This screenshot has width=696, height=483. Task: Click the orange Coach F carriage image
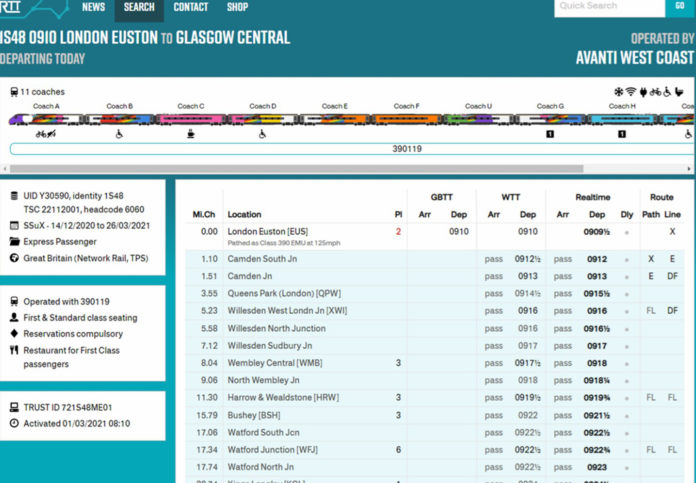coord(407,119)
